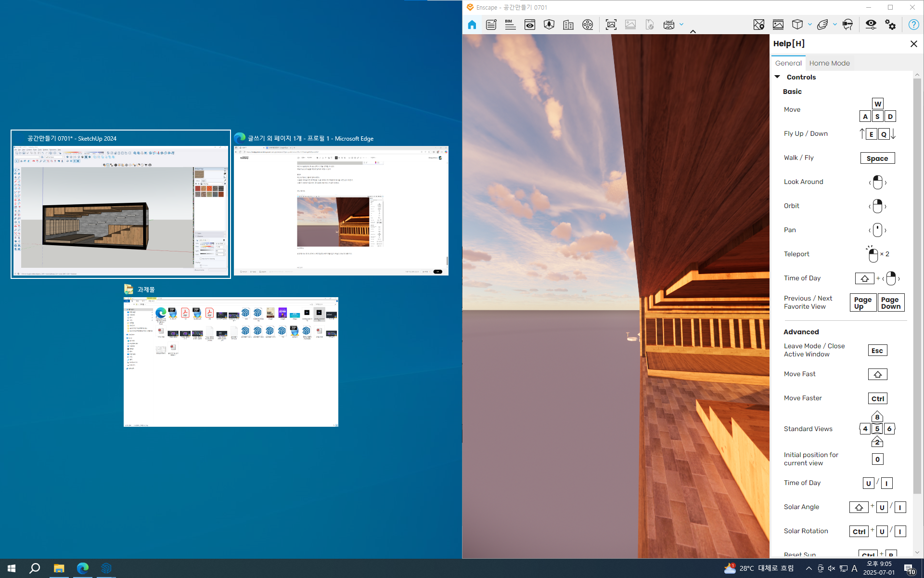Select the General help tab
The width and height of the screenshot is (924, 578).
788,63
